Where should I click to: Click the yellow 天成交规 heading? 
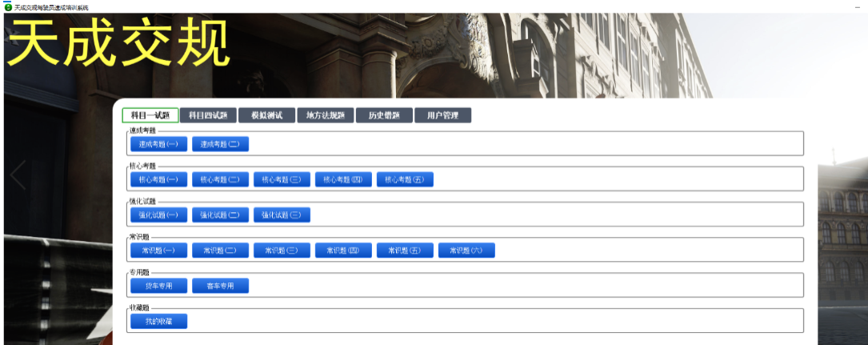tap(118, 43)
